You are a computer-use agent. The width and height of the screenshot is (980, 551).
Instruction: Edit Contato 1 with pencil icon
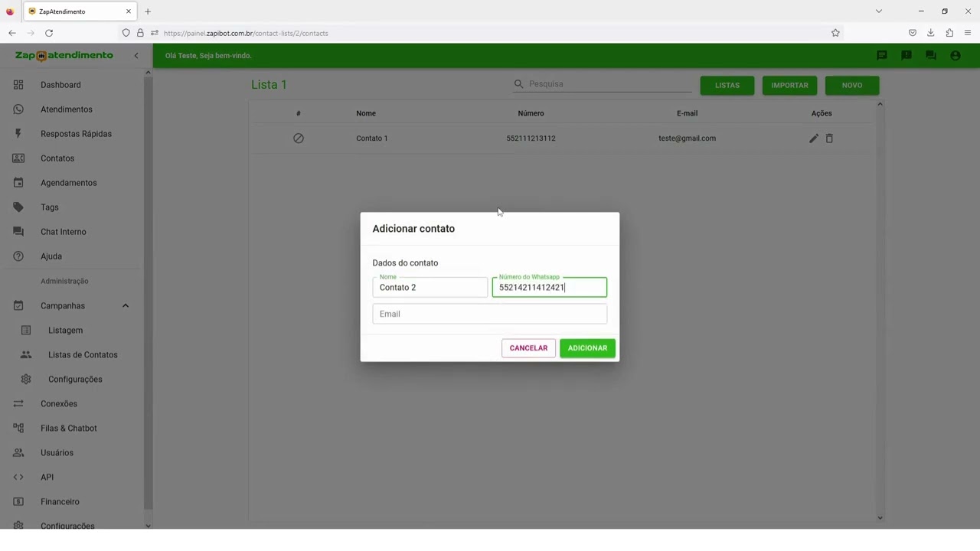(x=814, y=139)
